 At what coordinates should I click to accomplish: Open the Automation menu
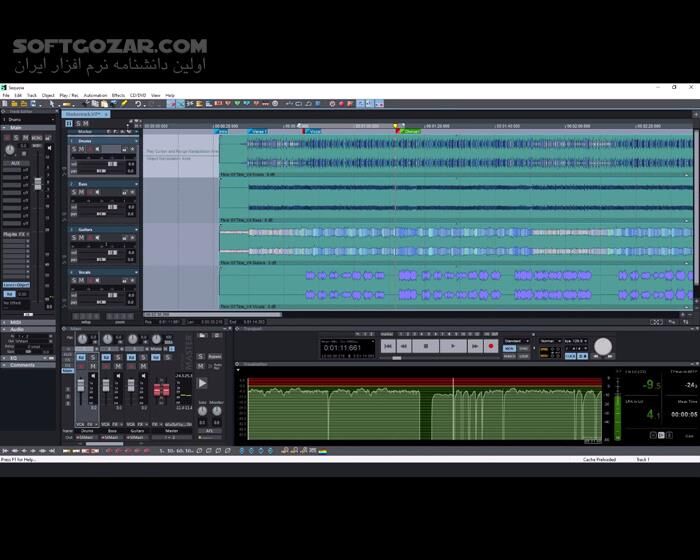click(96, 95)
